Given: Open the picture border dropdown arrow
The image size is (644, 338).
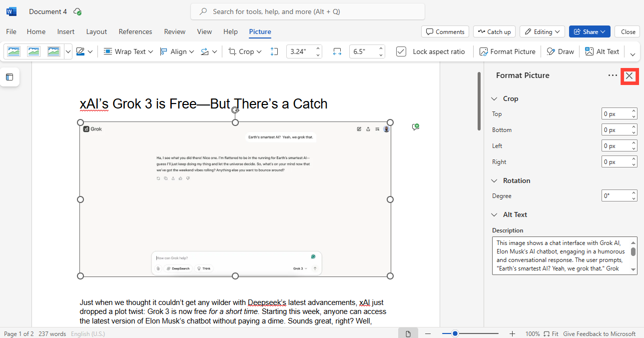Looking at the screenshot, I should pyautogui.click(x=90, y=51).
